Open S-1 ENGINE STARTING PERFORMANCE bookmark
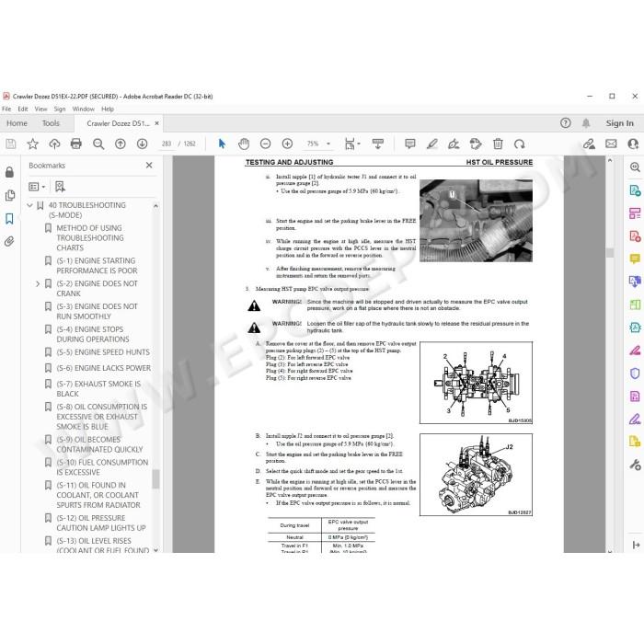The width and height of the screenshot is (644, 644). click(x=97, y=266)
